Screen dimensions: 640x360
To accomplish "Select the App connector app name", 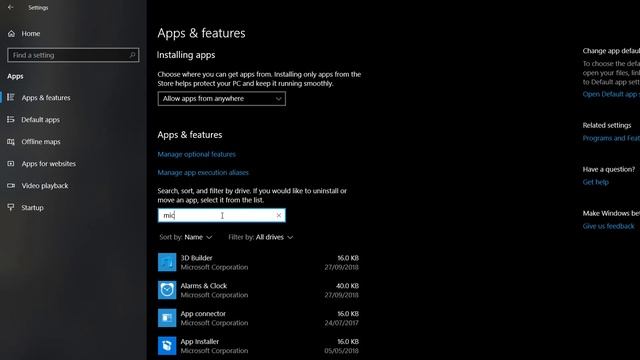I will point(203,313).
